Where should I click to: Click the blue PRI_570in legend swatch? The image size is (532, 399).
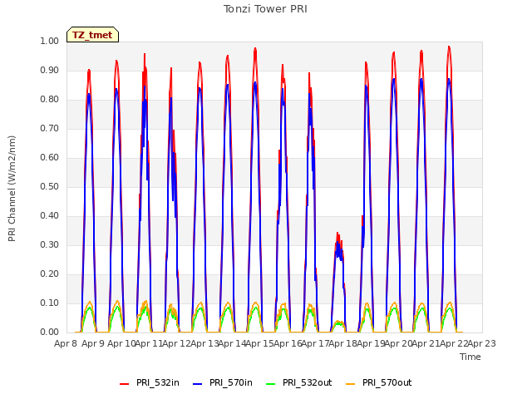[198, 384]
